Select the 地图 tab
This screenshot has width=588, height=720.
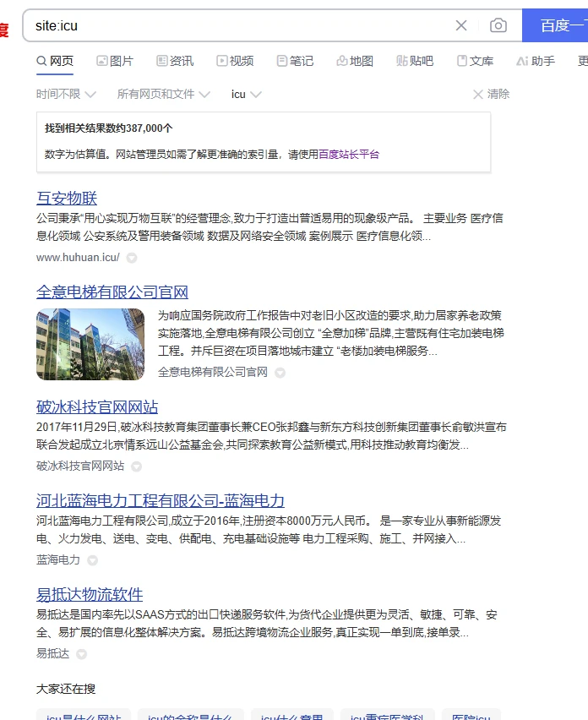click(x=355, y=61)
